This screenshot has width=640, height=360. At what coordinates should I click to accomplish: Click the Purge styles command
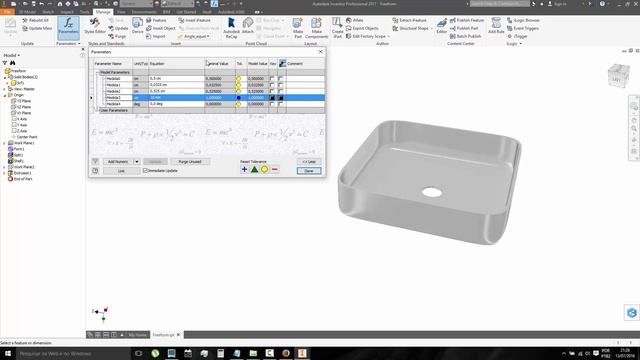tap(117, 36)
